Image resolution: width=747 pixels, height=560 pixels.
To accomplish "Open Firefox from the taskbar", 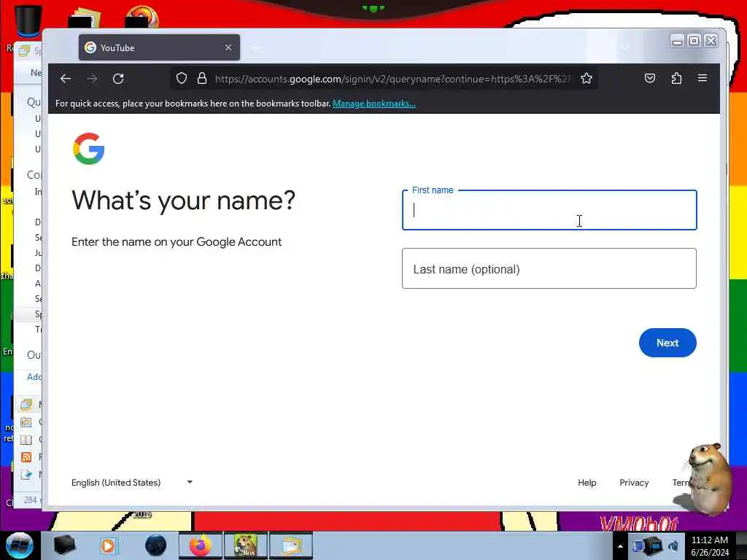I will pyautogui.click(x=201, y=545).
